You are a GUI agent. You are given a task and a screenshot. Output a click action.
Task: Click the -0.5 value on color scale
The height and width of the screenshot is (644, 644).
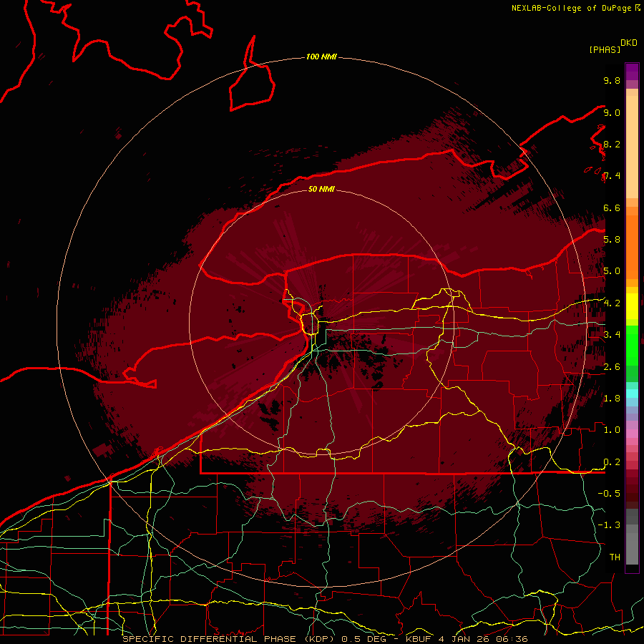click(x=609, y=494)
